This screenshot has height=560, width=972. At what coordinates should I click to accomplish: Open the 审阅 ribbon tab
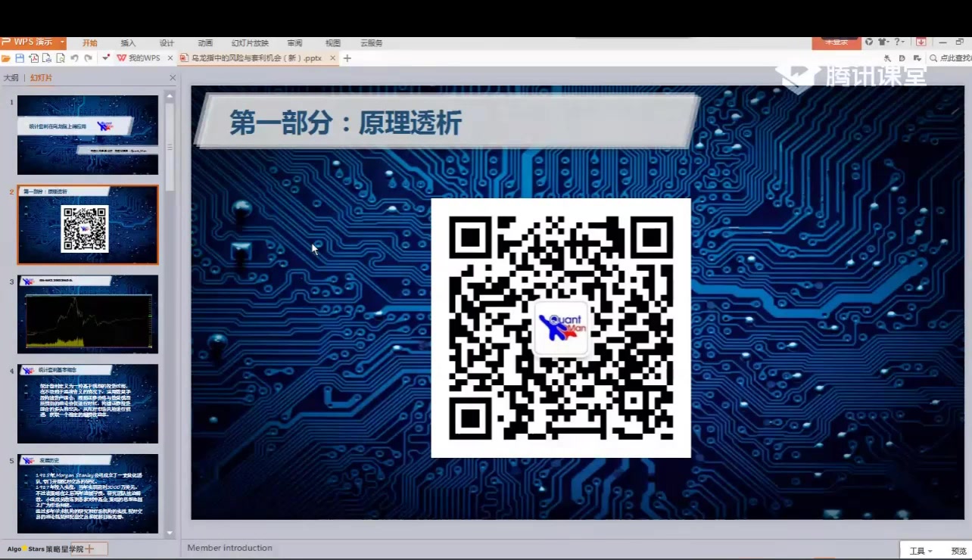pyautogui.click(x=294, y=43)
